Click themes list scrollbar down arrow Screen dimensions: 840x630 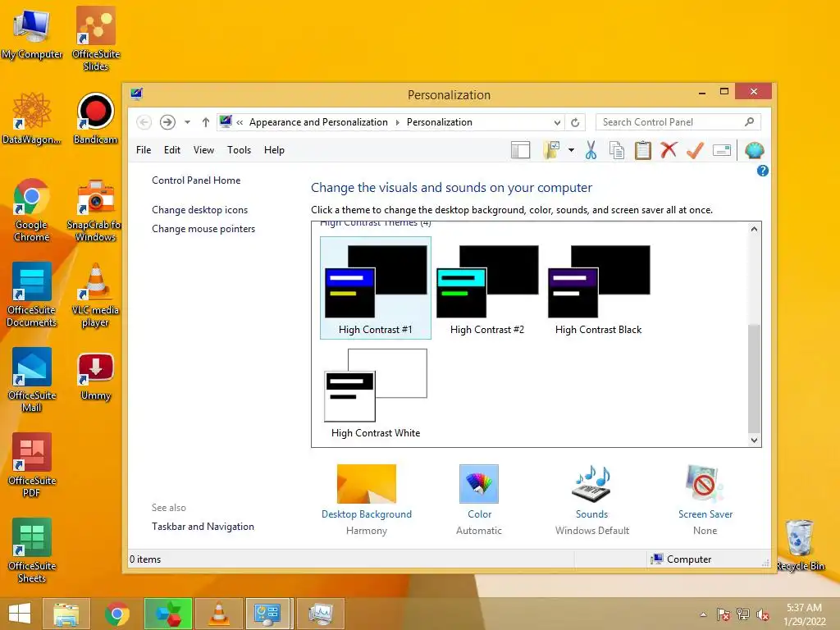[754, 441]
